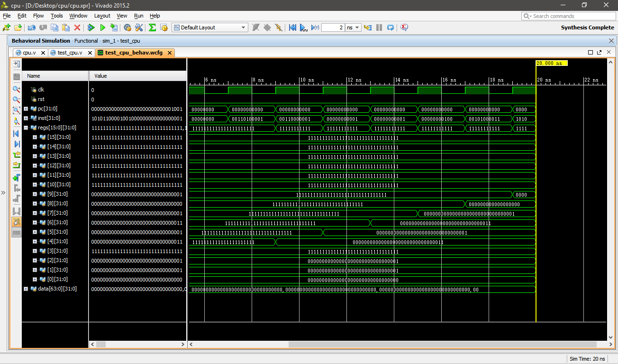Select the clk signal row
Image resolution: width=618 pixels, height=364 pixels.
(x=55, y=90)
